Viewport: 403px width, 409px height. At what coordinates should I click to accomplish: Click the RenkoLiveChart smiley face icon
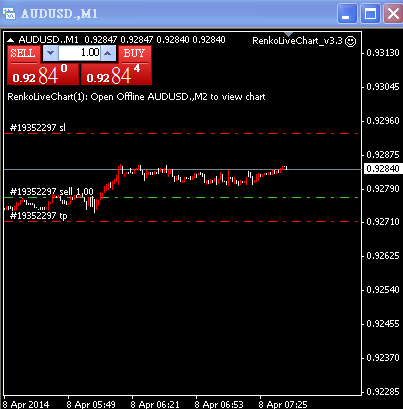350,41
